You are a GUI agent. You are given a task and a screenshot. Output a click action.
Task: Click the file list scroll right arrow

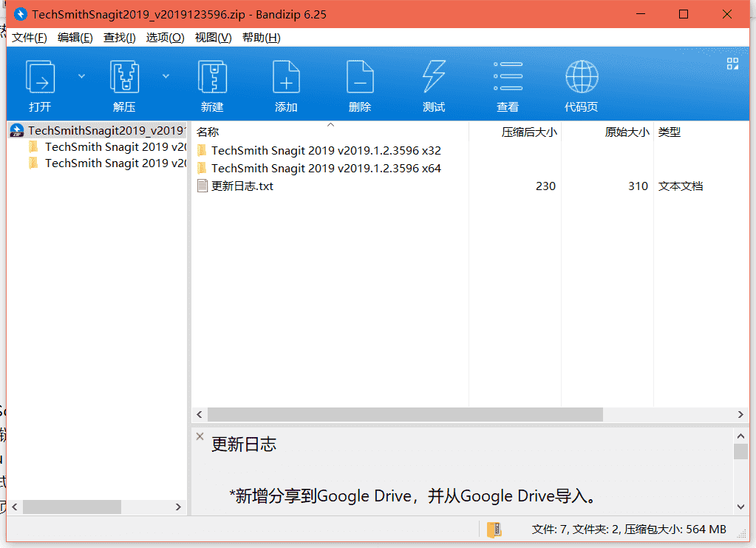click(x=740, y=414)
